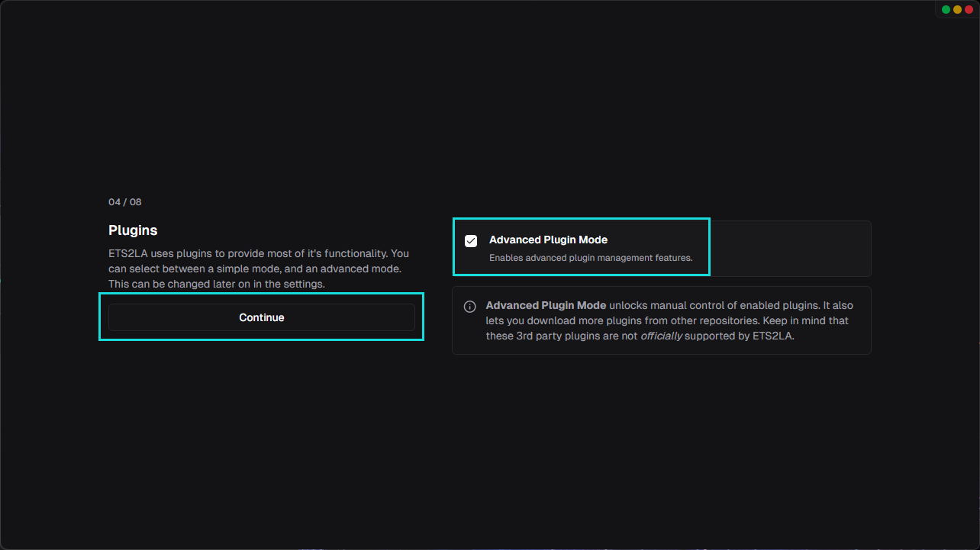This screenshot has height=550, width=980.
Task: Click the italic word 'officially' in the info box
Action: [x=661, y=336]
